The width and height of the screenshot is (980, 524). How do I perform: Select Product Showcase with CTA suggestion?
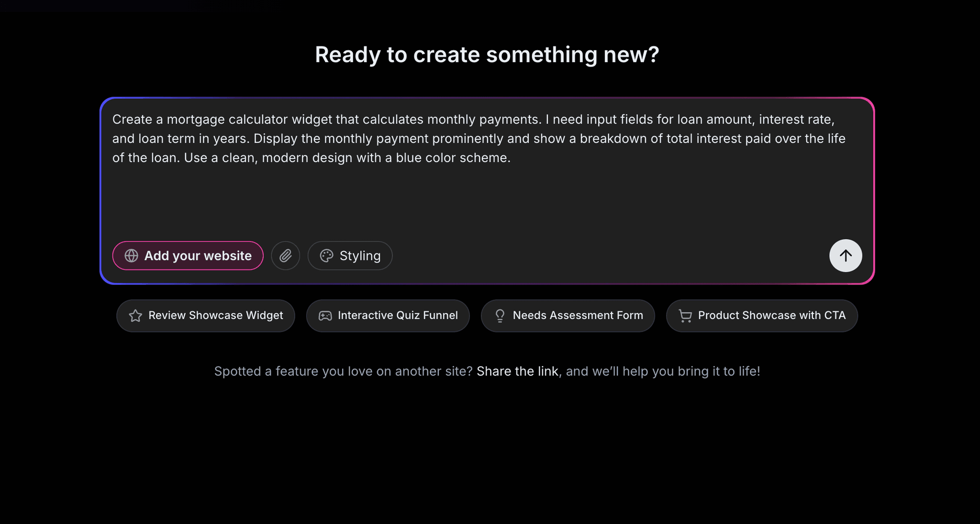pyautogui.click(x=771, y=315)
